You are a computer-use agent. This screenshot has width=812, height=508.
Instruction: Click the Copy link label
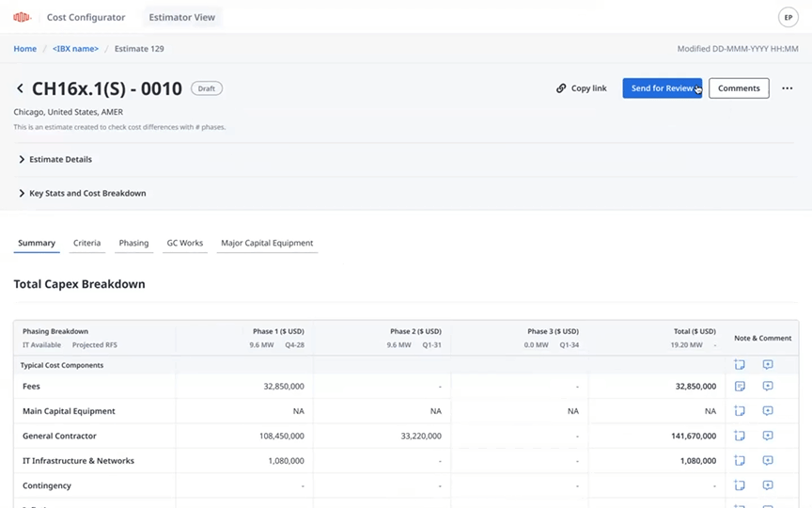[589, 88]
